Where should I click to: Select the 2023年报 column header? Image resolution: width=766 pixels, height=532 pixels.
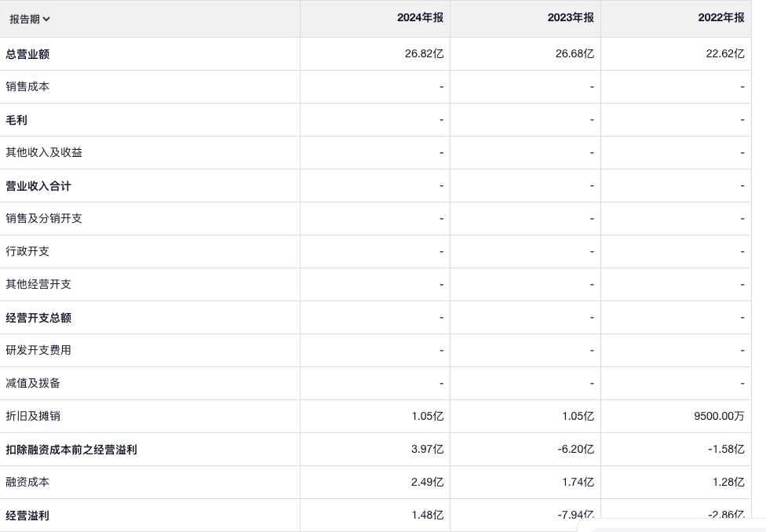pyautogui.click(x=571, y=17)
